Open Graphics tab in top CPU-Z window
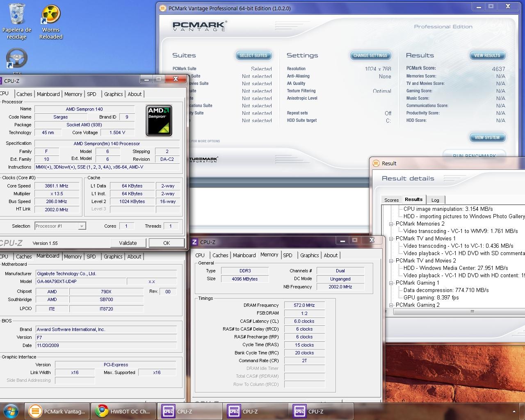The width and height of the screenshot is (525, 420). click(113, 94)
